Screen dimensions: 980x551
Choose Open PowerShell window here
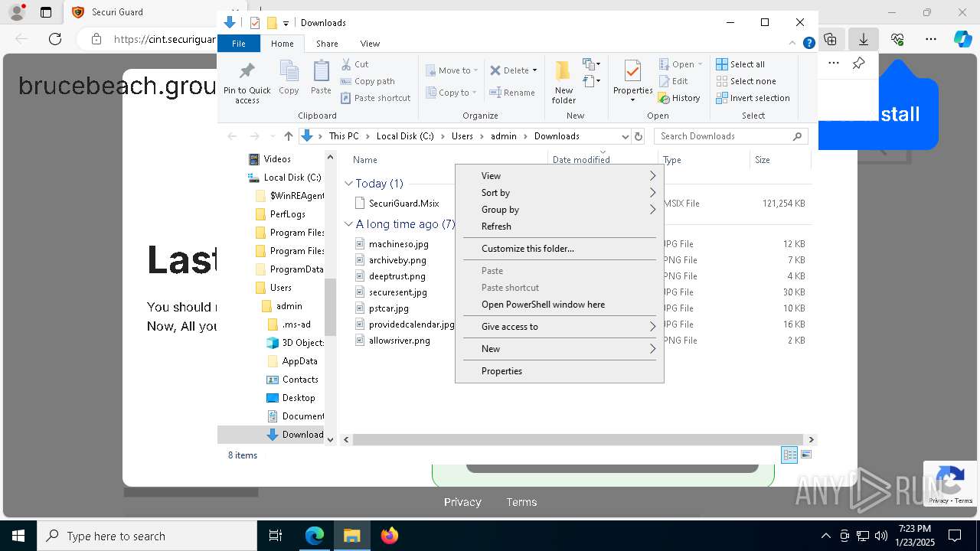click(560, 305)
